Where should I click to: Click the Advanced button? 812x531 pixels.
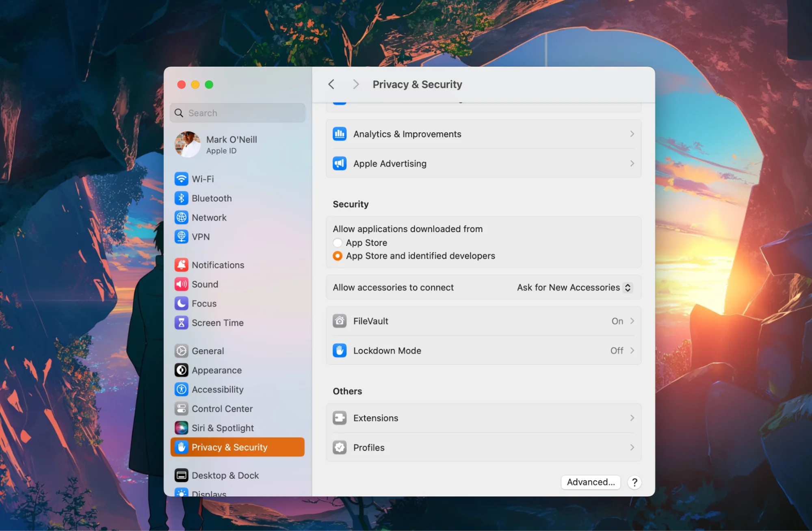coord(590,482)
